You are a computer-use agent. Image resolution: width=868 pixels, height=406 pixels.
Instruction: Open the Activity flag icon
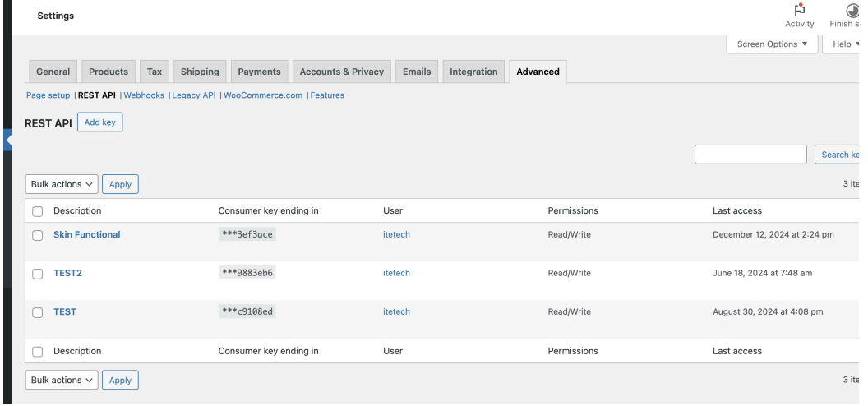(x=799, y=11)
